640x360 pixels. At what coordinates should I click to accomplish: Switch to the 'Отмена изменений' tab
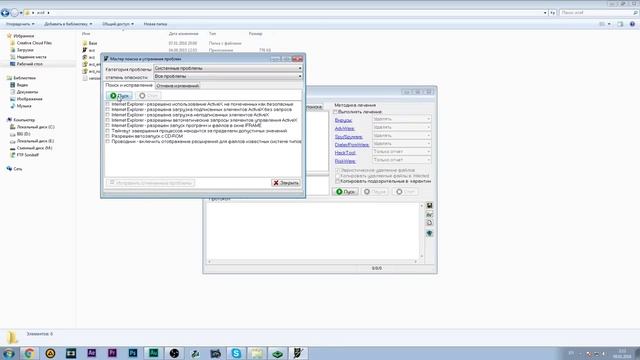178,86
